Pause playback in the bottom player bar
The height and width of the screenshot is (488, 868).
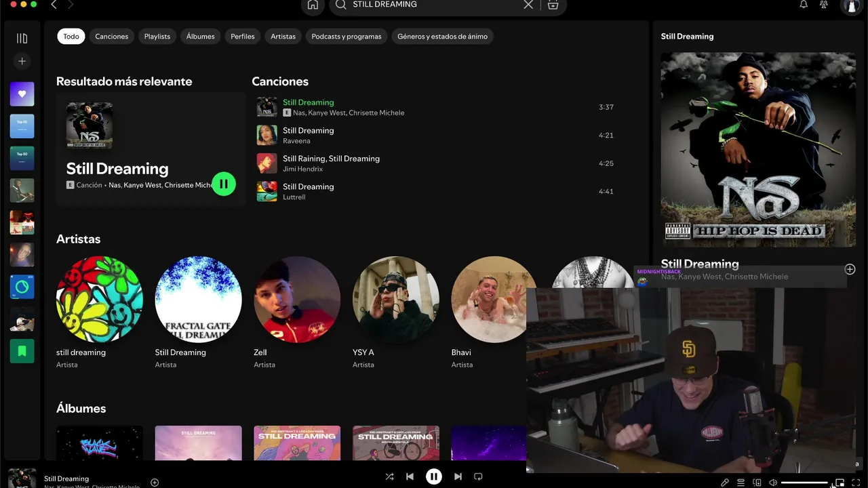[434, 476]
